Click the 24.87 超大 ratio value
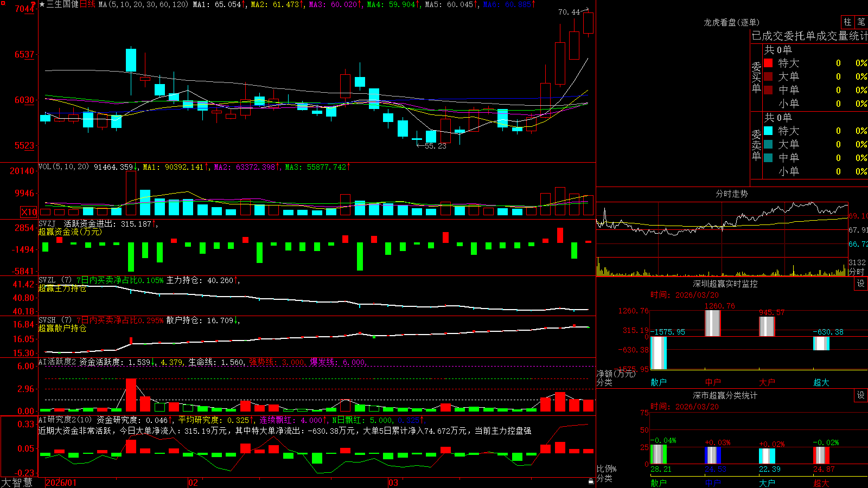Screen dimensions: 868x488 click(x=824, y=469)
